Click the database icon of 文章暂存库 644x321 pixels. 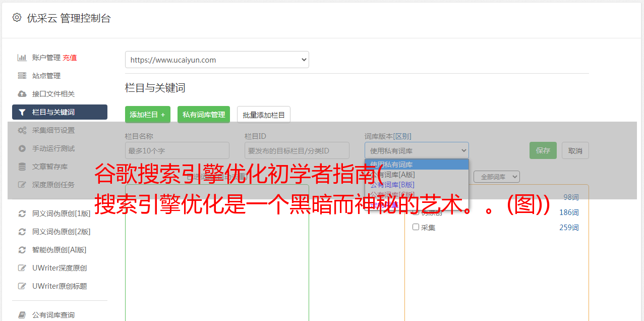click(x=22, y=167)
